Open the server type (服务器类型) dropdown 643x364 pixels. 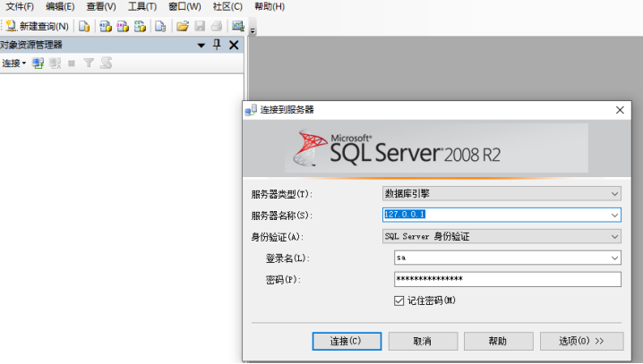[x=502, y=194]
